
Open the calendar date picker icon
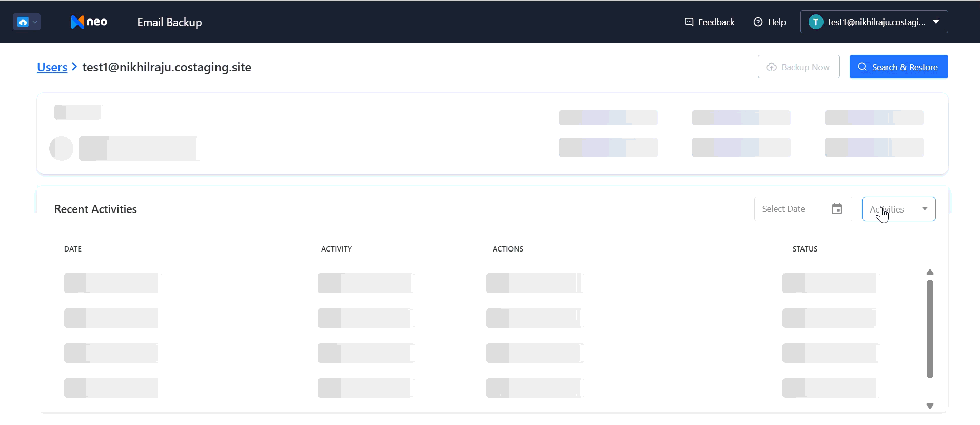837,209
